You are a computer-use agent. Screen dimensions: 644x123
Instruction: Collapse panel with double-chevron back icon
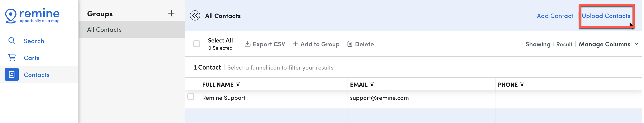pyautogui.click(x=195, y=16)
